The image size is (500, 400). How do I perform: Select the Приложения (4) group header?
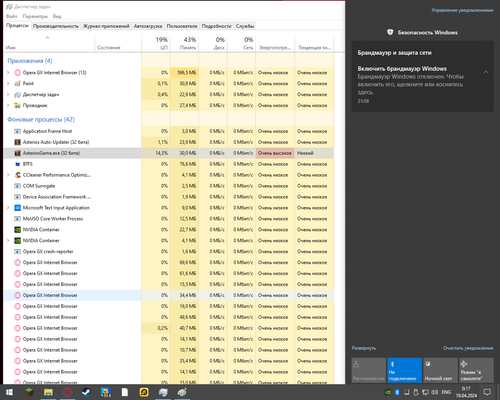(30, 61)
